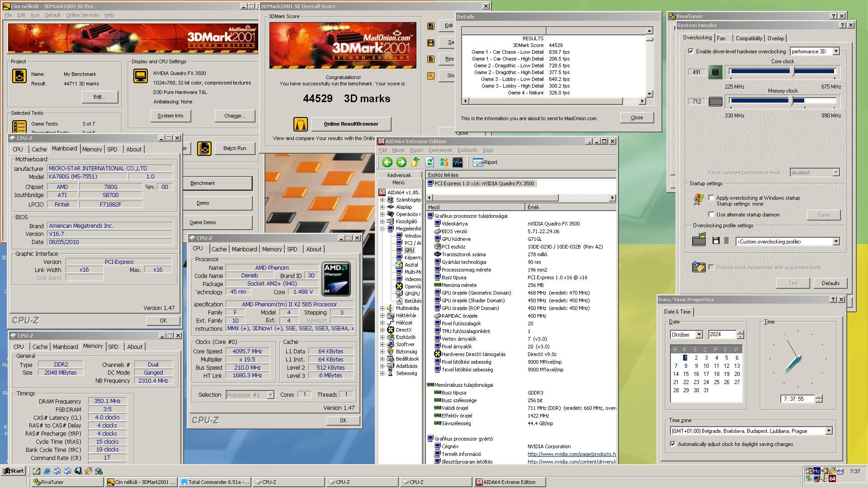This screenshot has width=868, height=488.
Task: Click the overclocking profile memory chip icon
Action: [699, 240]
